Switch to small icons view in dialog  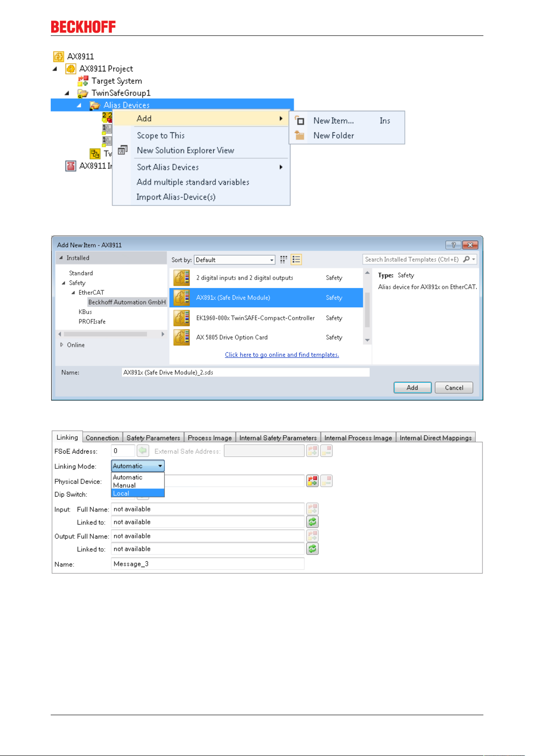(284, 259)
